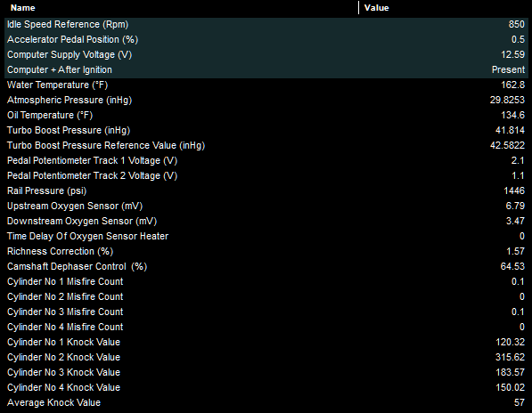Screen dimensions: 532x413
Task: Select the Downstream Oxygen Sensor row
Action: 266,221
